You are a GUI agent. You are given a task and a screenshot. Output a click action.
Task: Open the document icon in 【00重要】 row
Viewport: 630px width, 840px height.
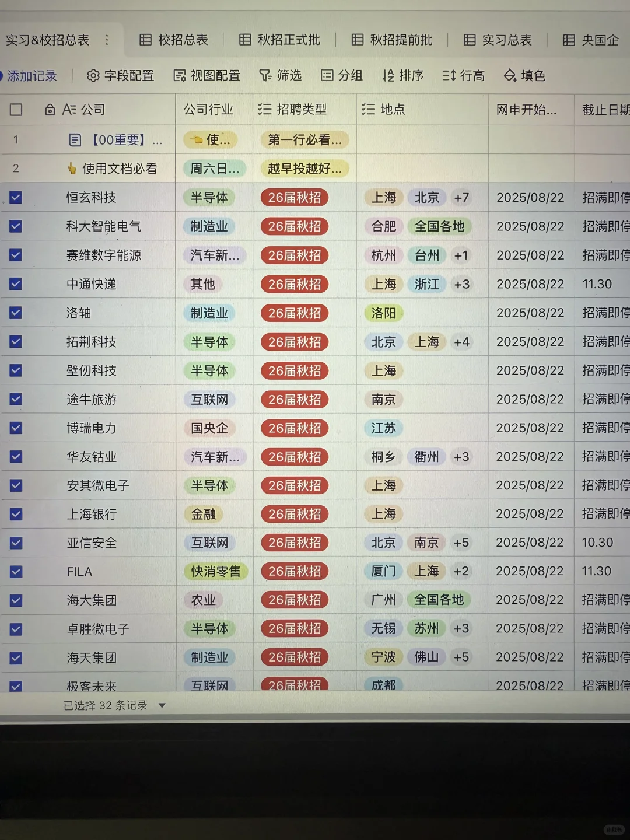pyautogui.click(x=75, y=140)
